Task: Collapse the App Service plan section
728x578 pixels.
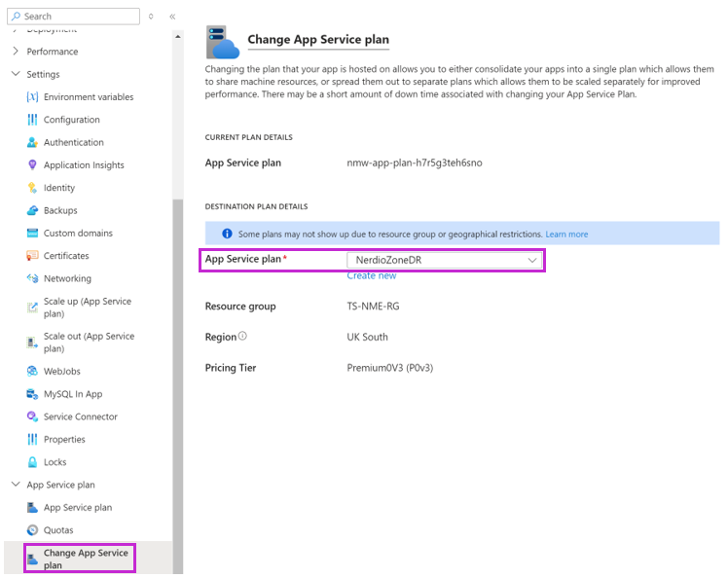Action: [15, 485]
